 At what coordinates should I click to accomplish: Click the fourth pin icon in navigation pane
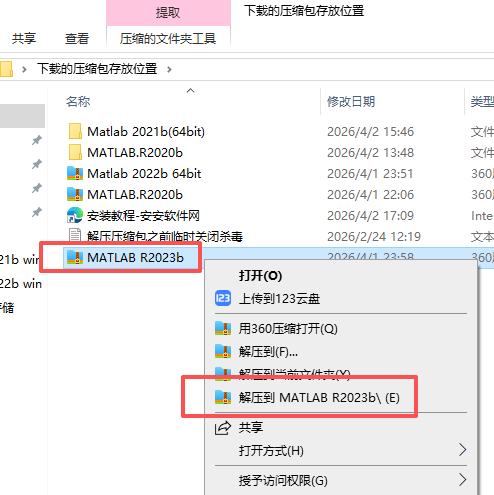(37, 212)
